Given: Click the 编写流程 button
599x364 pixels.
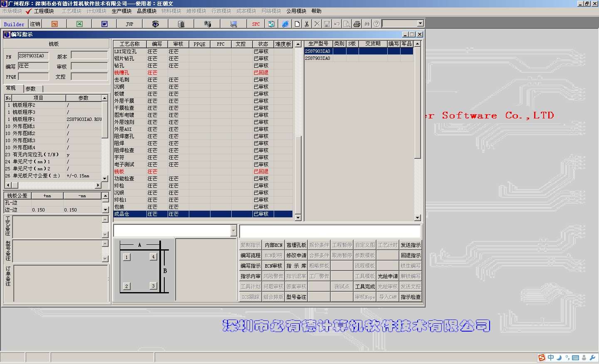Looking at the screenshot, I should [x=250, y=256].
